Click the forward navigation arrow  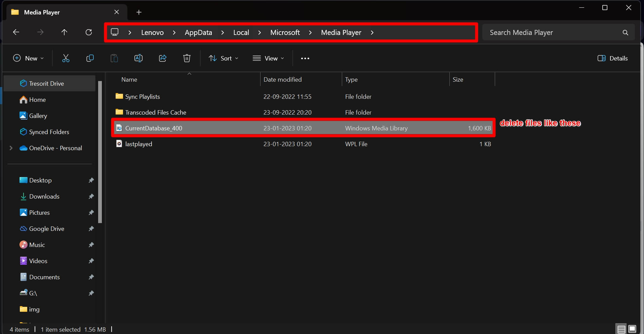click(40, 32)
